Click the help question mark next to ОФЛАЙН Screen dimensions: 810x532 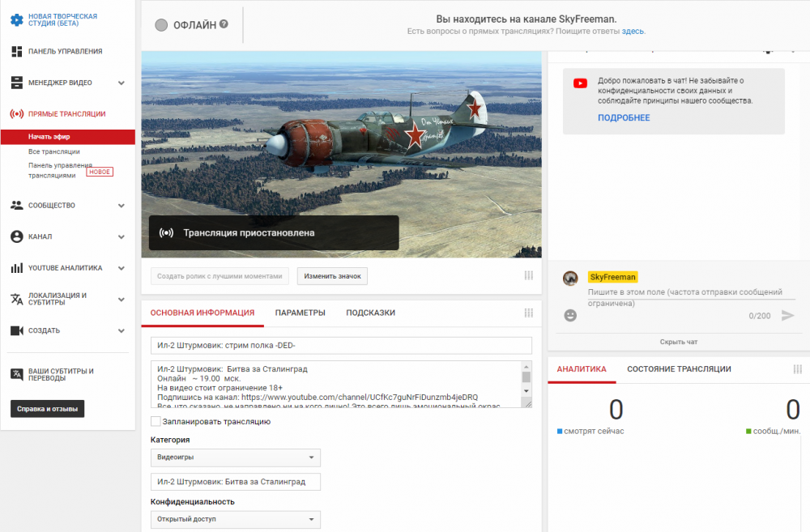pyautogui.click(x=224, y=24)
